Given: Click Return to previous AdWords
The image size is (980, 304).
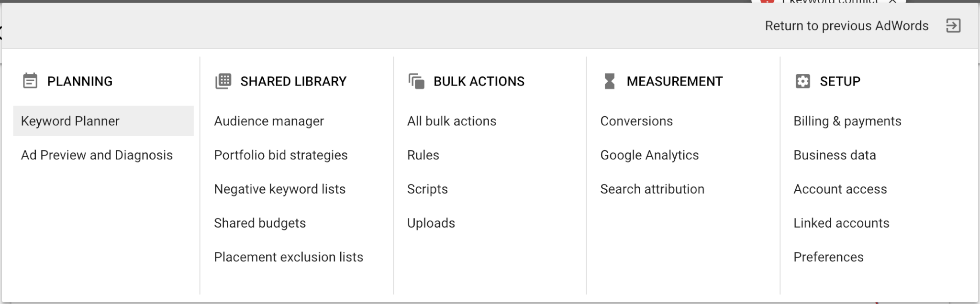Looking at the screenshot, I should [847, 25].
